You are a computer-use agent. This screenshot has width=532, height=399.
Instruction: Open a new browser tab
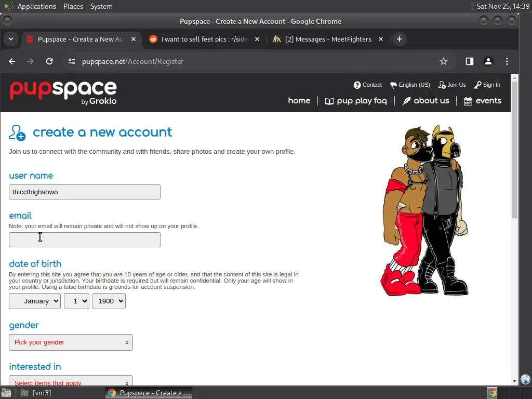[400, 39]
